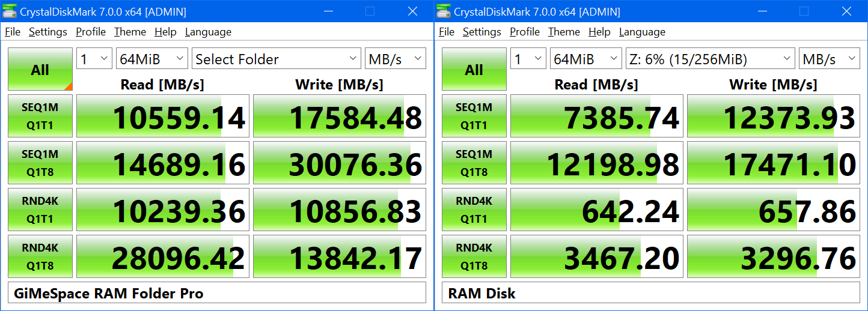Open 64MiB test size dropdown in right window
Viewport: 868px width, 311px height.
pyautogui.click(x=586, y=59)
